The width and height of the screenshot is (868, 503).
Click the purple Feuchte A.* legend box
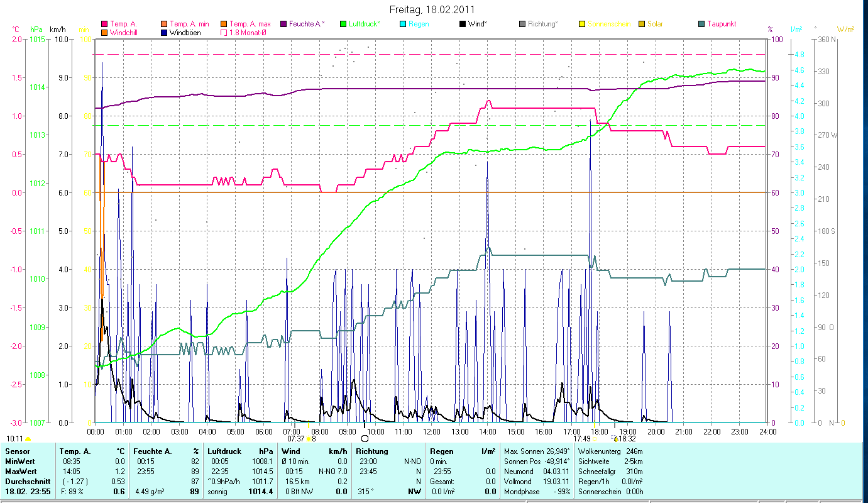(283, 24)
